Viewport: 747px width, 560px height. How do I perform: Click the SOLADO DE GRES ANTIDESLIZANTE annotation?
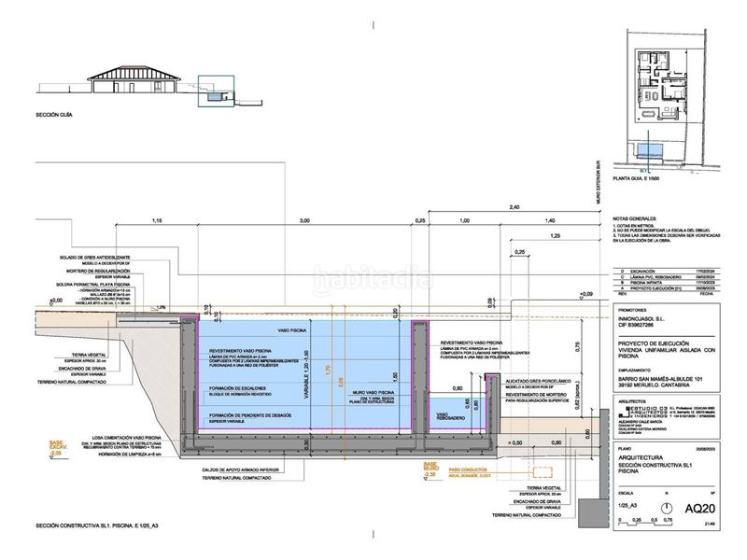(x=95, y=258)
